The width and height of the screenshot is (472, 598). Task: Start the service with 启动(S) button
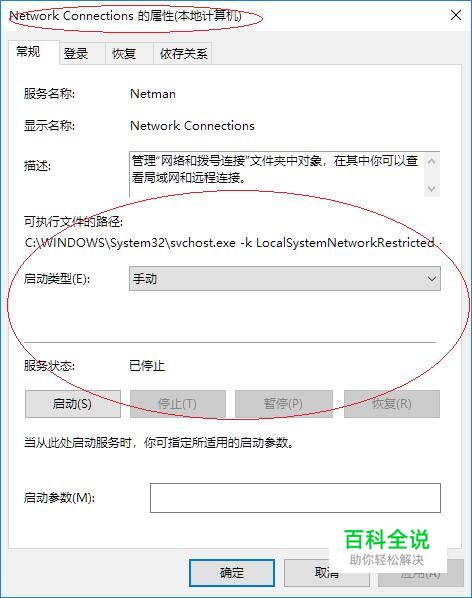tap(73, 403)
